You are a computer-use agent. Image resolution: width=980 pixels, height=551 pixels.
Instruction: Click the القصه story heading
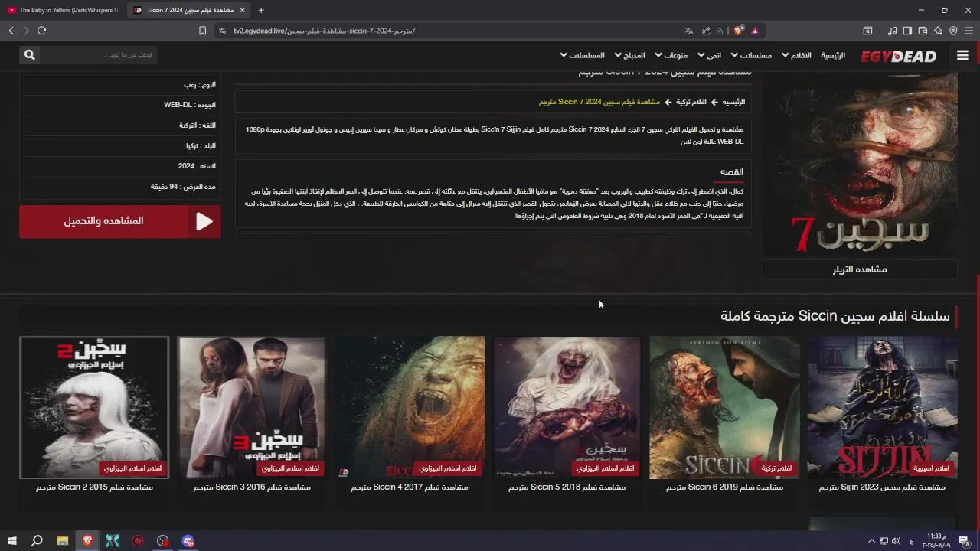tap(731, 172)
